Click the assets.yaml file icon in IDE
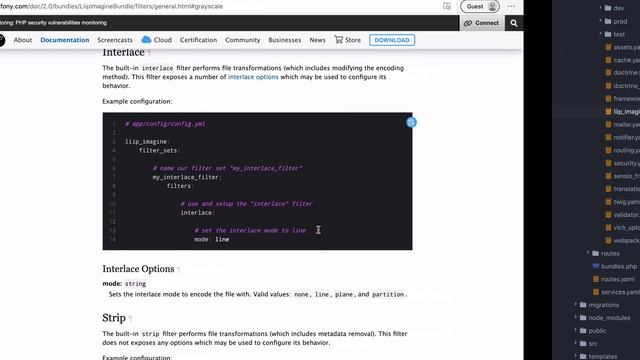 pos(608,47)
